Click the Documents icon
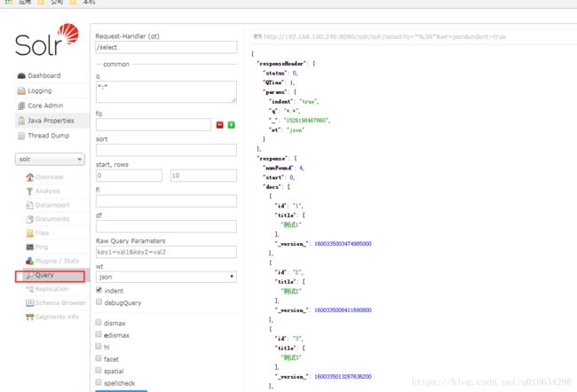 coord(30,219)
